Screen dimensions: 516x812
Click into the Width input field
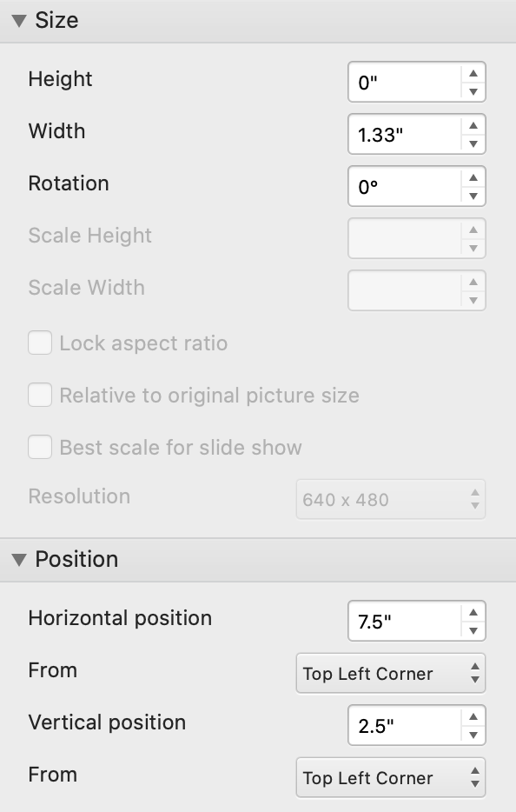point(404,134)
